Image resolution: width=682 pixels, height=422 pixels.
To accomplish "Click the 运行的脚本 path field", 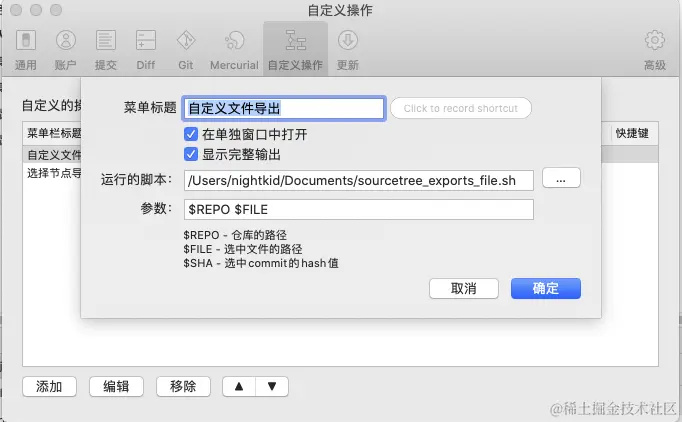I will [x=359, y=180].
